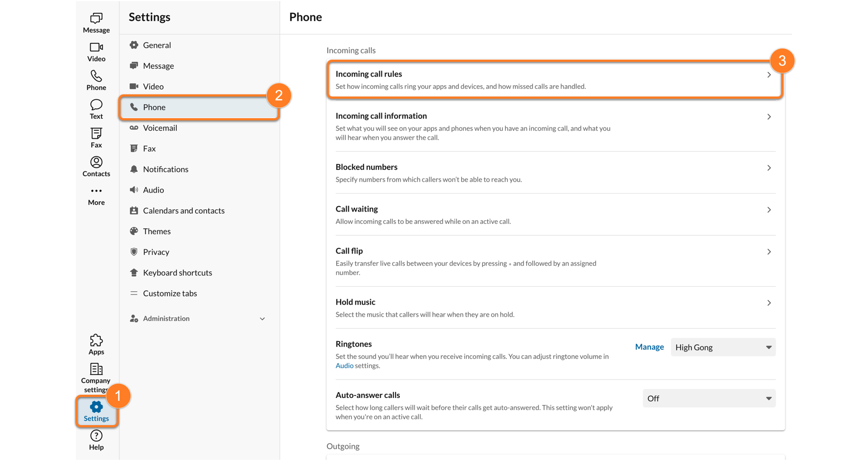Select Voicemail in the settings menu

[x=160, y=128]
